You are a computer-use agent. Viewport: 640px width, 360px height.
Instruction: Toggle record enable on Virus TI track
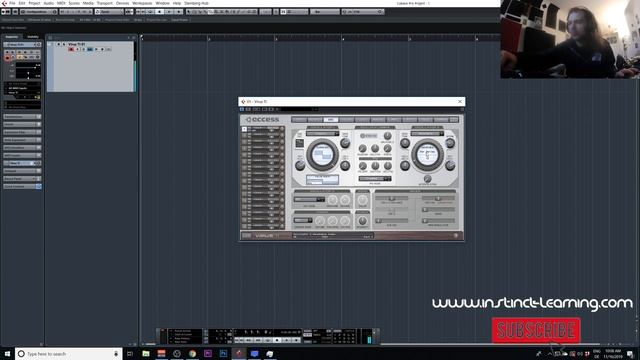coord(71,49)
